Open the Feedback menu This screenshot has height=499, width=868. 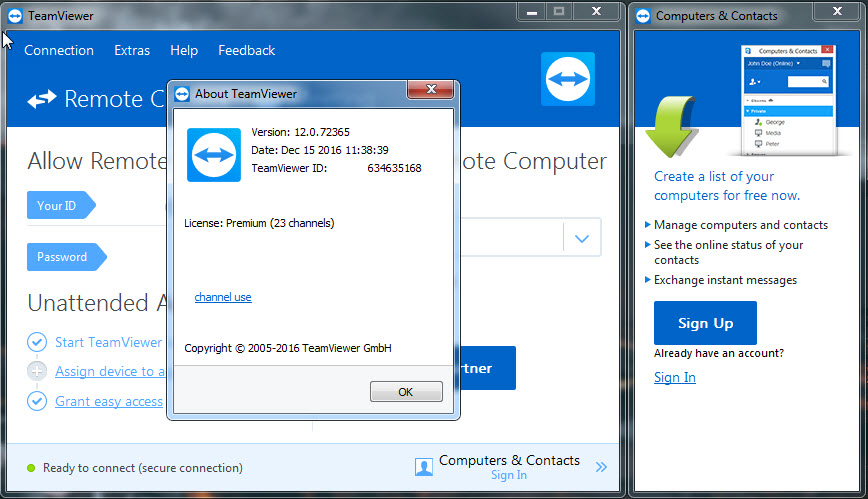pos(246,50)
